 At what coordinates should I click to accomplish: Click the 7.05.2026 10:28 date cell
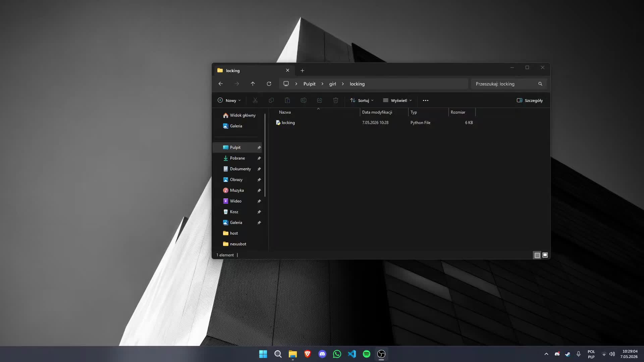[375, 123]
